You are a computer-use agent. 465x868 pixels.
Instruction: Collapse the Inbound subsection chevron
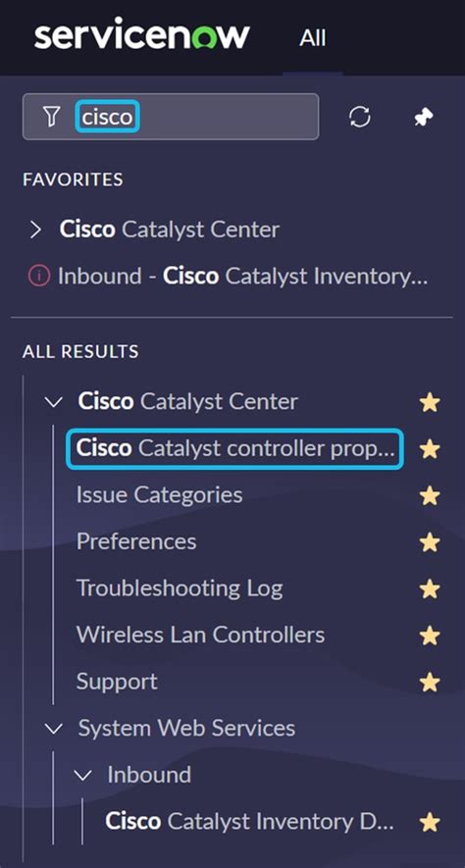tap(82, 775)
